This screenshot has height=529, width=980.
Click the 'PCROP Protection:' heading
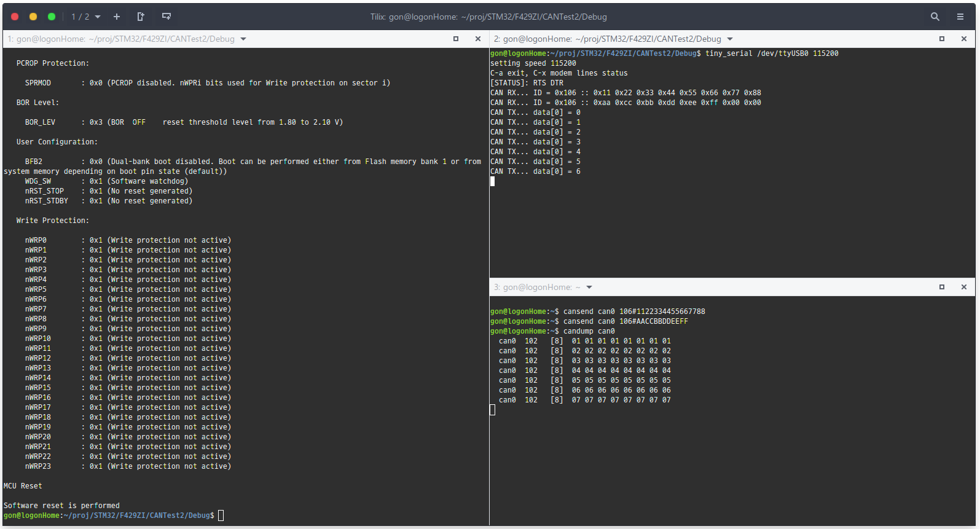click(53, 63)
